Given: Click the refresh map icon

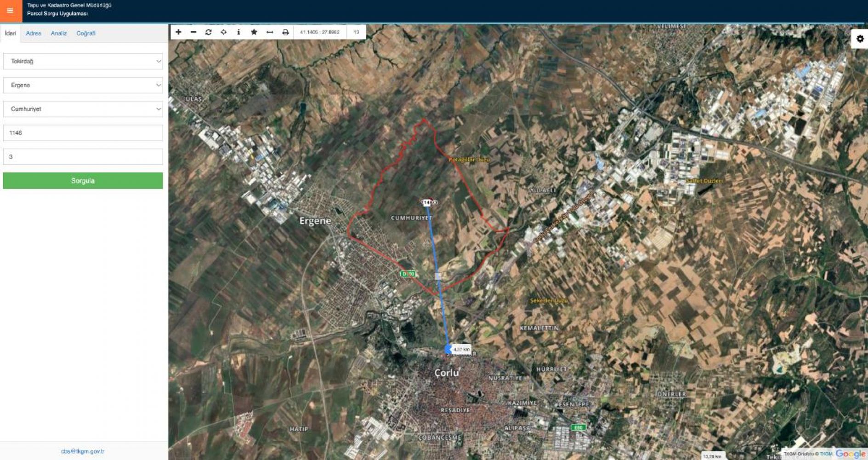Looking at the screenshot, I should tap(209, 32).
